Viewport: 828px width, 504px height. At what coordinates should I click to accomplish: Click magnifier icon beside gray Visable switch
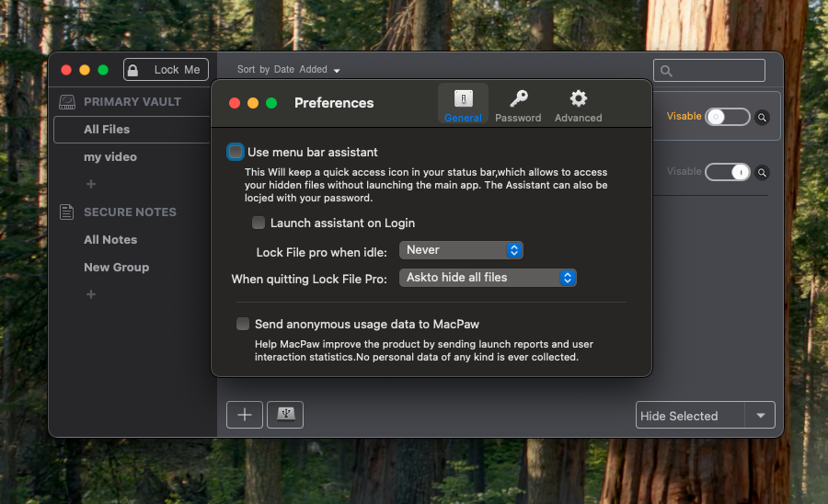tap(762, 172)
